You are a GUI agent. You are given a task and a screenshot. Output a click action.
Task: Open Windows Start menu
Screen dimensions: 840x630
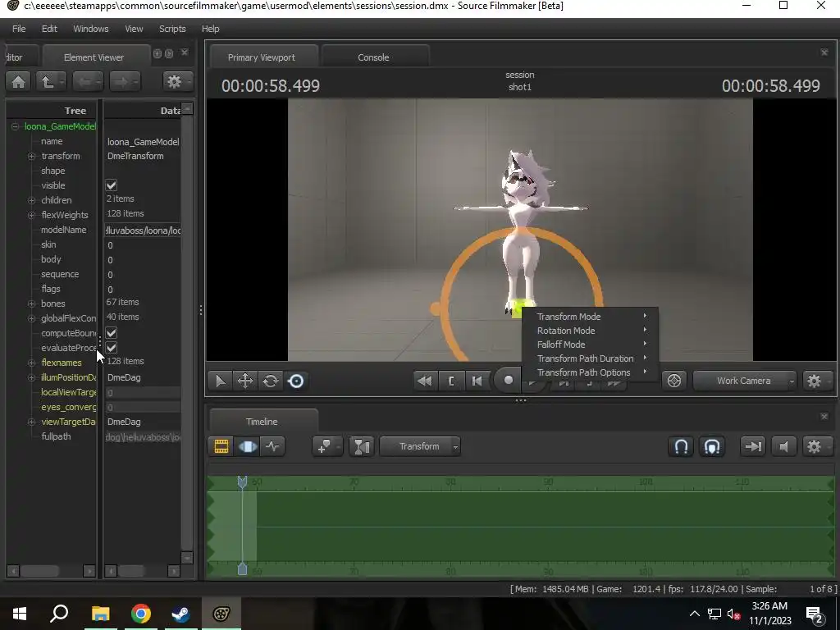click(x=20, y=614)
